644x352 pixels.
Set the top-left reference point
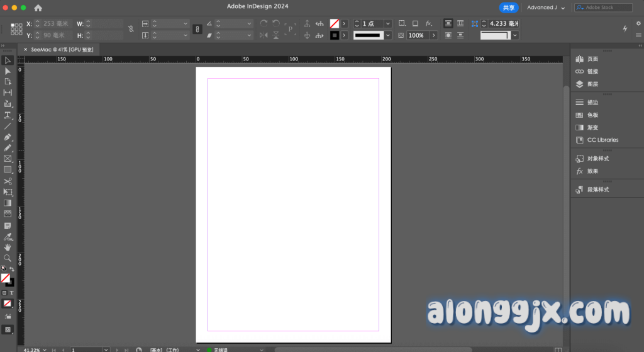point(13,25)
